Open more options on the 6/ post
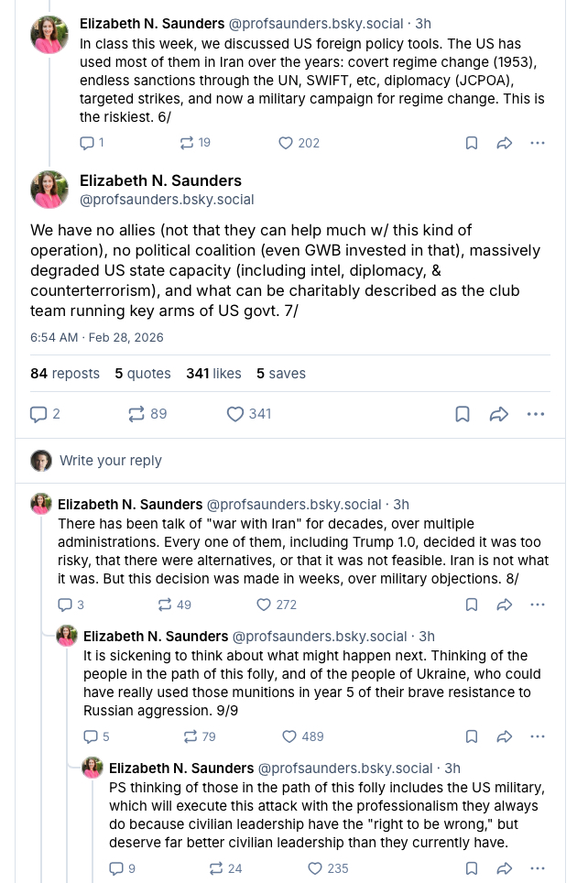The width and height of the screenshot is (588, 883). coord(538,143)
